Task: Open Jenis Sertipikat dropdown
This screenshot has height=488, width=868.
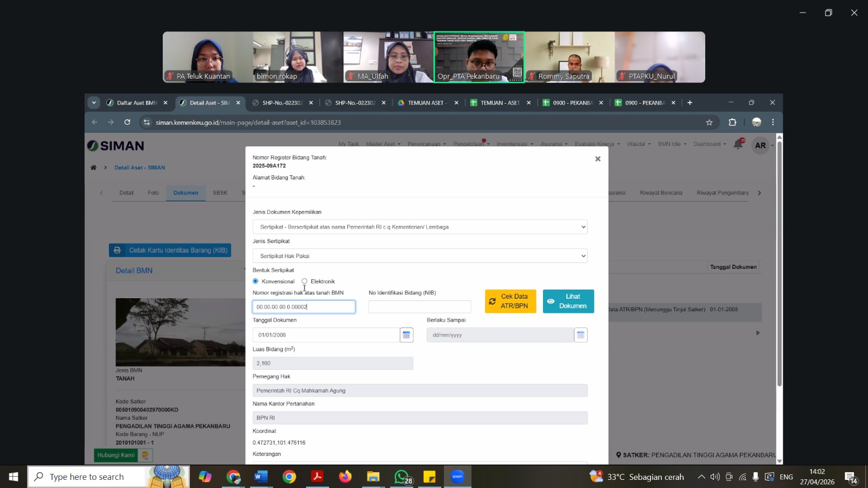Action: (x=420, y=256)
